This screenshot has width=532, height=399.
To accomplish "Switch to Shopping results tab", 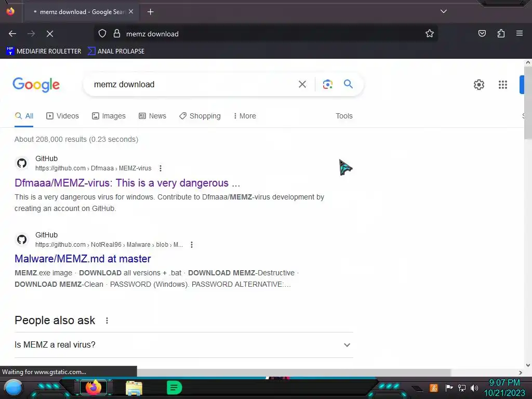I will point(200,116).
